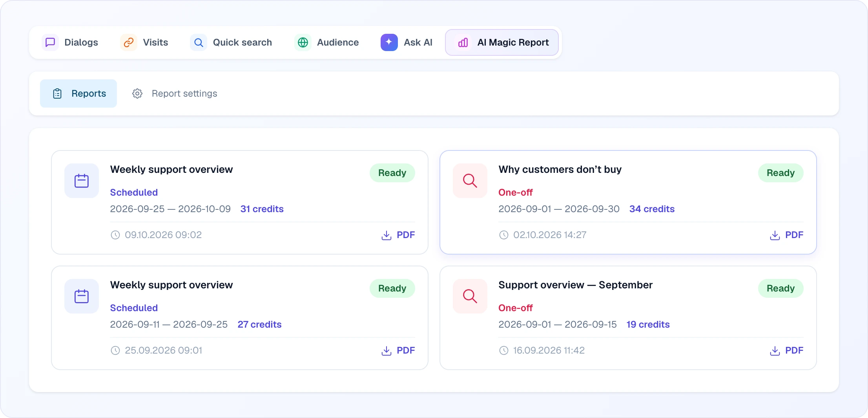Open the Dialogs tab

[70, 42]
